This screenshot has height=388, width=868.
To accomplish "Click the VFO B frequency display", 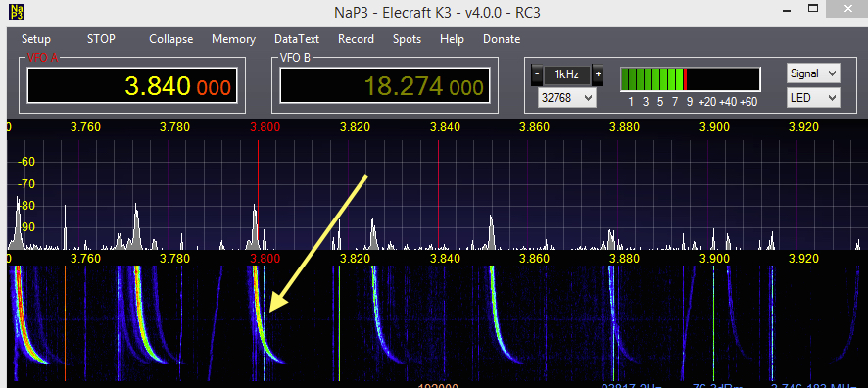I will 385,86.
